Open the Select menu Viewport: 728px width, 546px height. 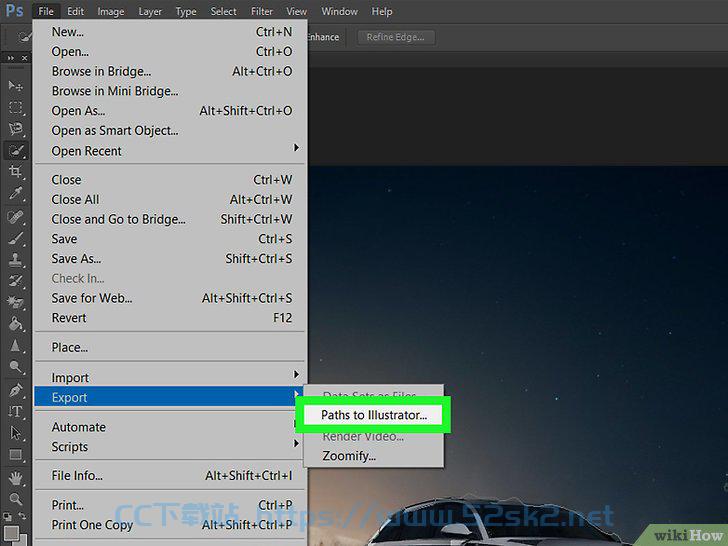click(223, 11)
